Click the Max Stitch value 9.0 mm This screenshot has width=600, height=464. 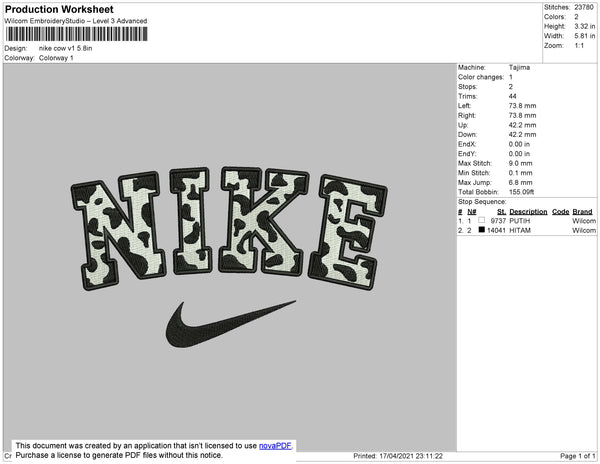(x=520, y=163)
